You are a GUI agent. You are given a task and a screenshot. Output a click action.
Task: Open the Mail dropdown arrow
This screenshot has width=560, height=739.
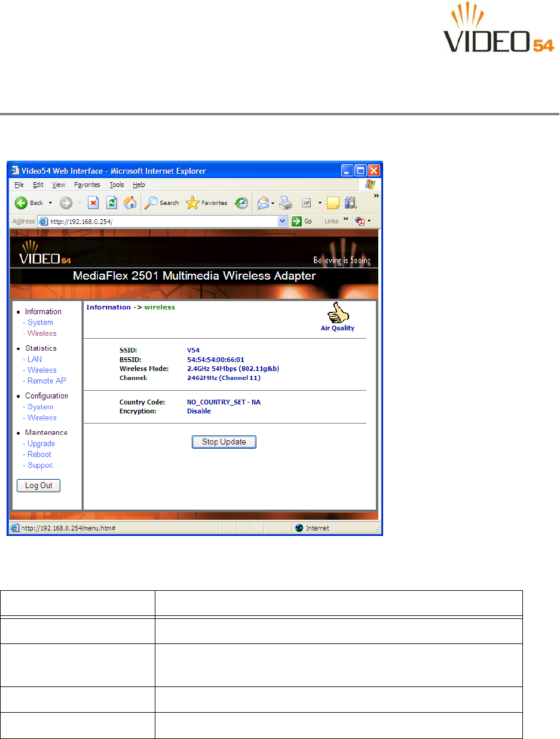point(273,203)
